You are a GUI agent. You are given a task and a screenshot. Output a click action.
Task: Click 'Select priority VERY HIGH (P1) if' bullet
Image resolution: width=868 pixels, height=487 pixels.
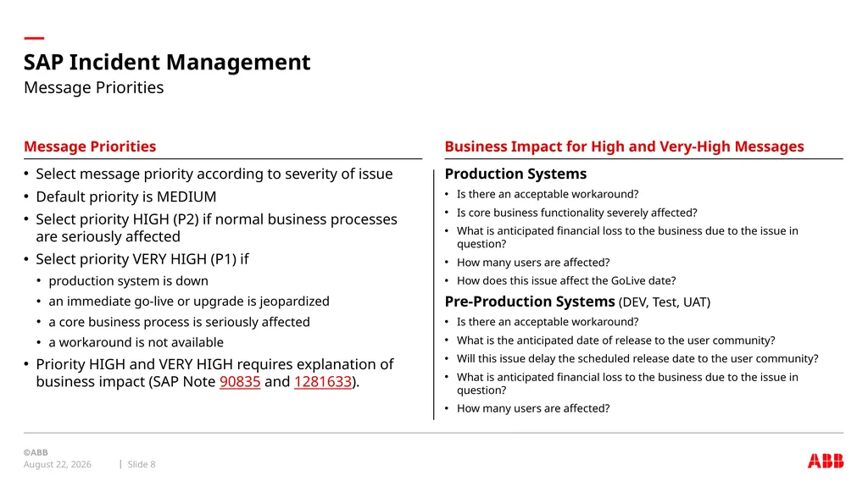coord(142,259)
